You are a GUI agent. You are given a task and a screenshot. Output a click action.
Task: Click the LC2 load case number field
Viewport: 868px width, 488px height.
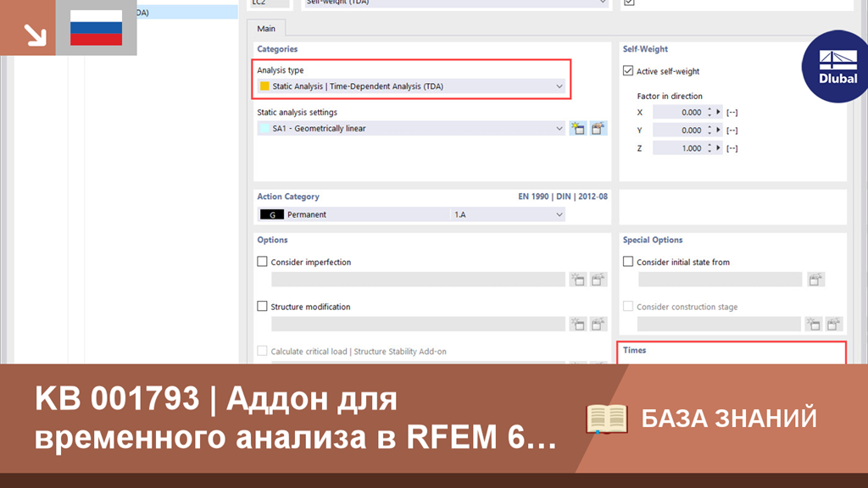coord(270,3)
